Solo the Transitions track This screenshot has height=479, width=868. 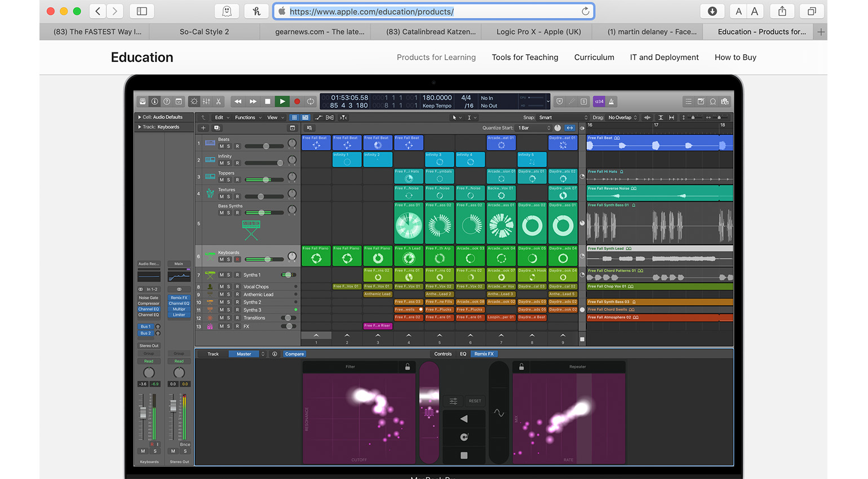click(228, 318)
